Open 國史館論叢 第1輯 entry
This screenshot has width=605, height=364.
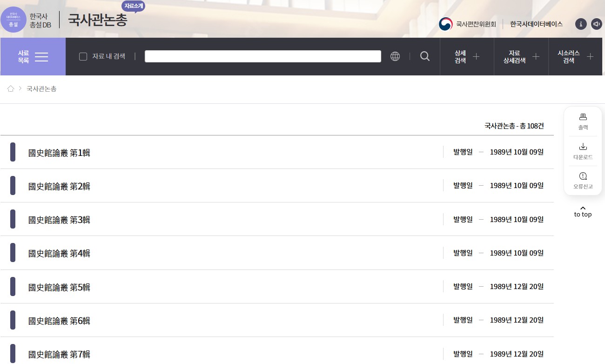[x=59, y=153]
